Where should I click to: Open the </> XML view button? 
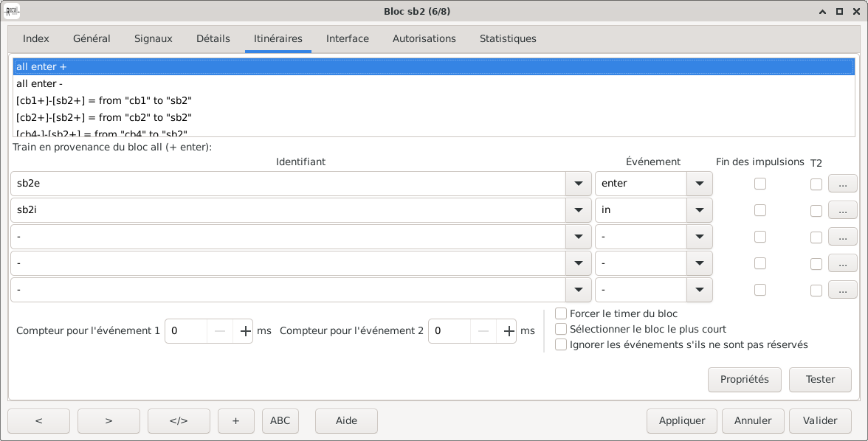[179, 421]
